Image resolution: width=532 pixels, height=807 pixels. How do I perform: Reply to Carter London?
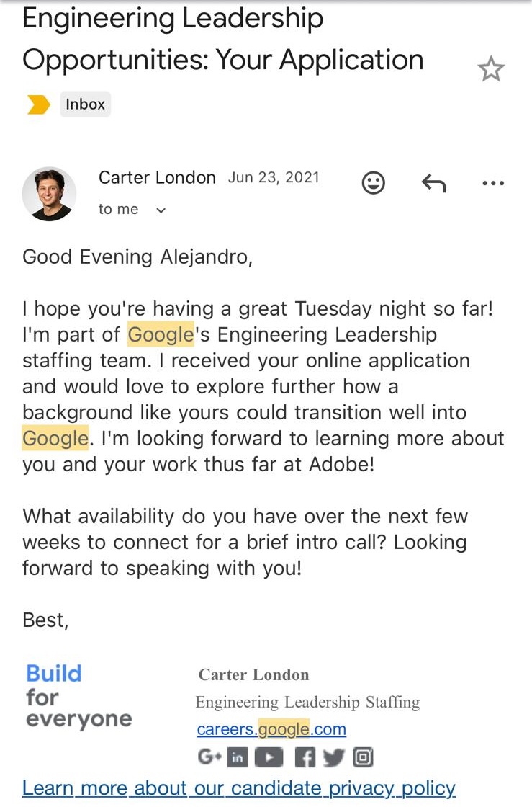click(x=433, y=183)
